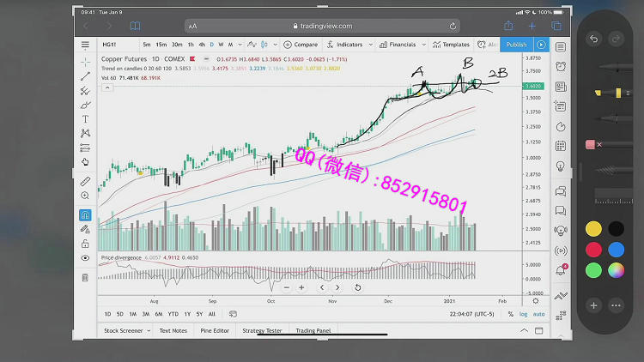Open the watchlist panel in right sidebar
Image resolution: width=644 pixels, height=362 pixels.
tap(561, 46)
